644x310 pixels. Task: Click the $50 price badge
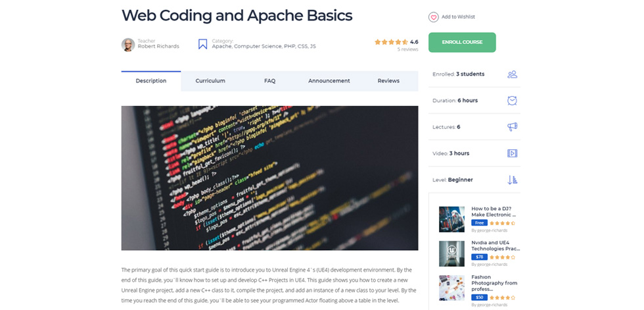point(479,297)
